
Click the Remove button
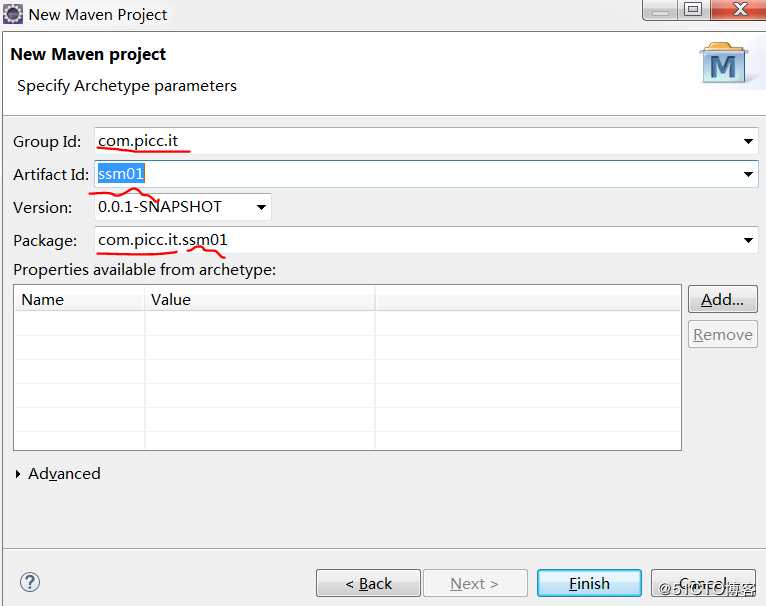tap(723, 334)
